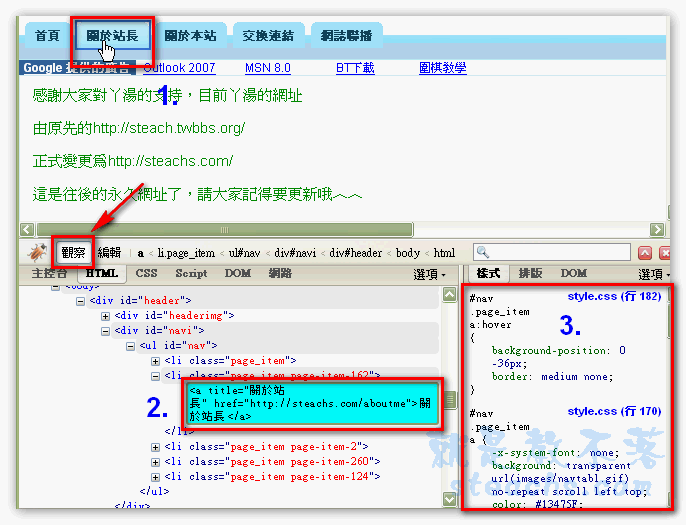Click div#header in the breadcrumb path
This screenshot has width=686, height=525.
click(355, 253)
